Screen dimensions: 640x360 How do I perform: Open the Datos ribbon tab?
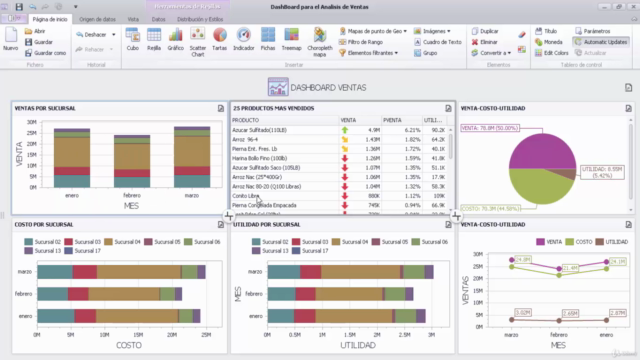click(x=158, y=19)
